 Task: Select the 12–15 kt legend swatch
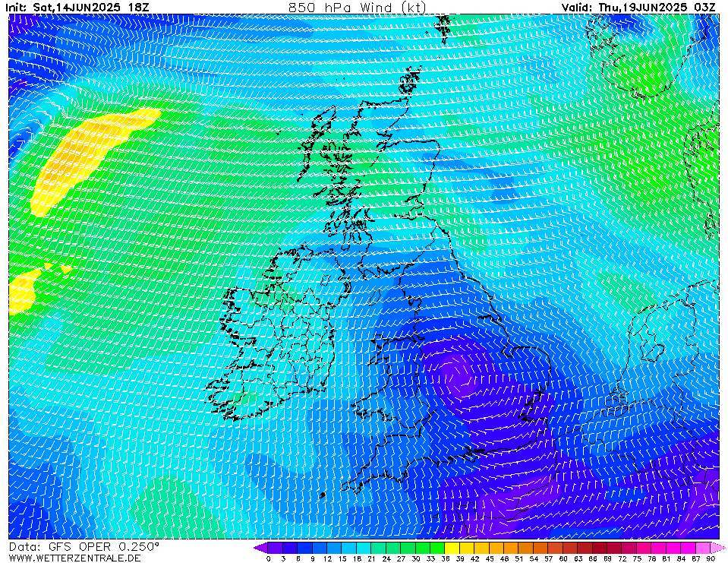tap(335, 548)
